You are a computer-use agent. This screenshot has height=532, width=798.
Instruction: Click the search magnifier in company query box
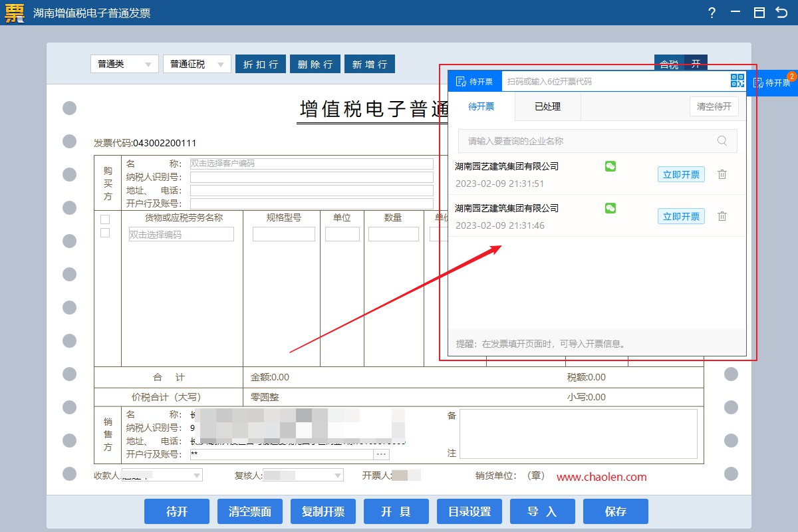[x=722, y=141]
